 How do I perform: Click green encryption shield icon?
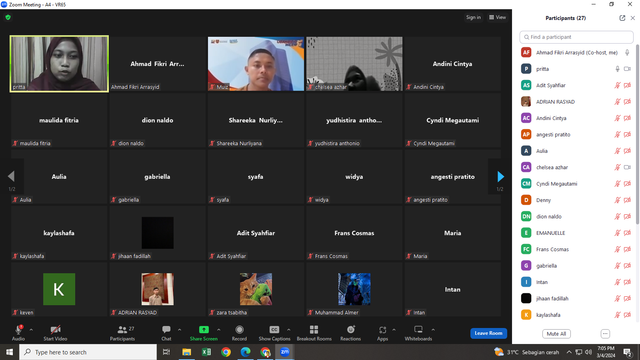click(8, 18)
